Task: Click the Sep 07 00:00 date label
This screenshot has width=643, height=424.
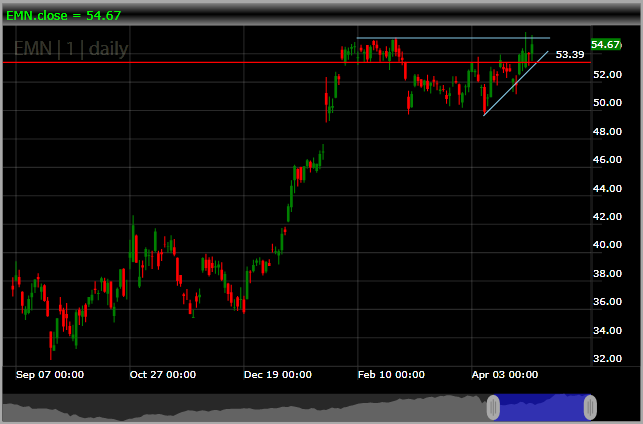Action: pyautogui.click(x=50, y=374)
